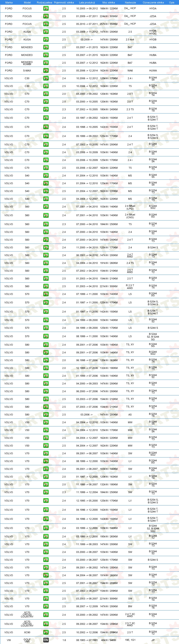Click the PB fuel icon in the XC70 2.4 T XC AWD row
Screen dimensions: 179x644
[x=46, y=615]
